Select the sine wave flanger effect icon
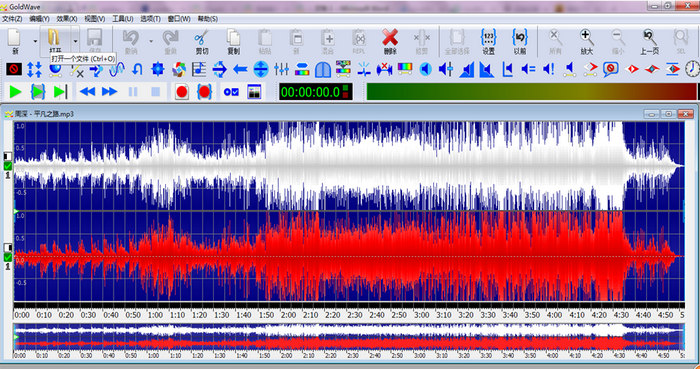This screenshot has width=700, height=369. (117, 69)
